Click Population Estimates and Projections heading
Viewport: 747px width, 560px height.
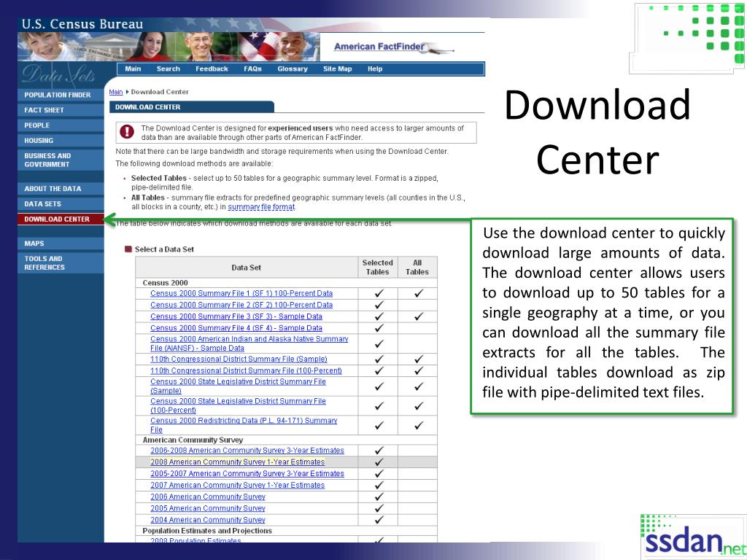[207, 531]
